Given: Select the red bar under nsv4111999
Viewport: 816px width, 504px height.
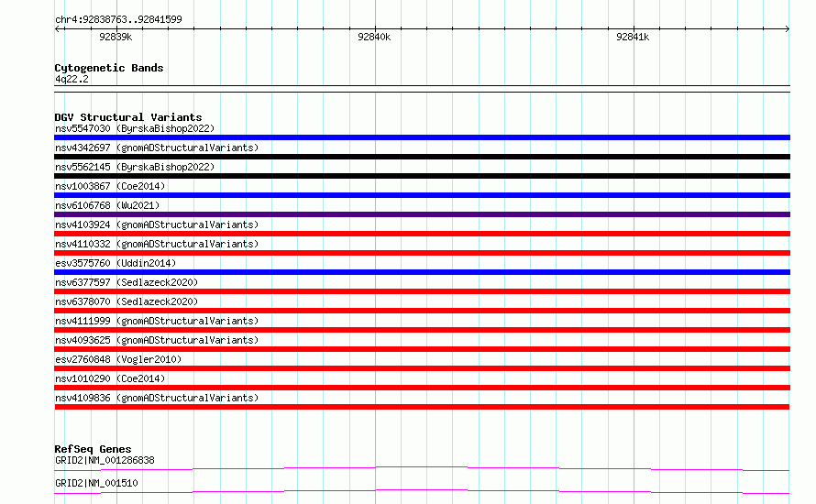Looking at the screenshot, I should [422, 330].
